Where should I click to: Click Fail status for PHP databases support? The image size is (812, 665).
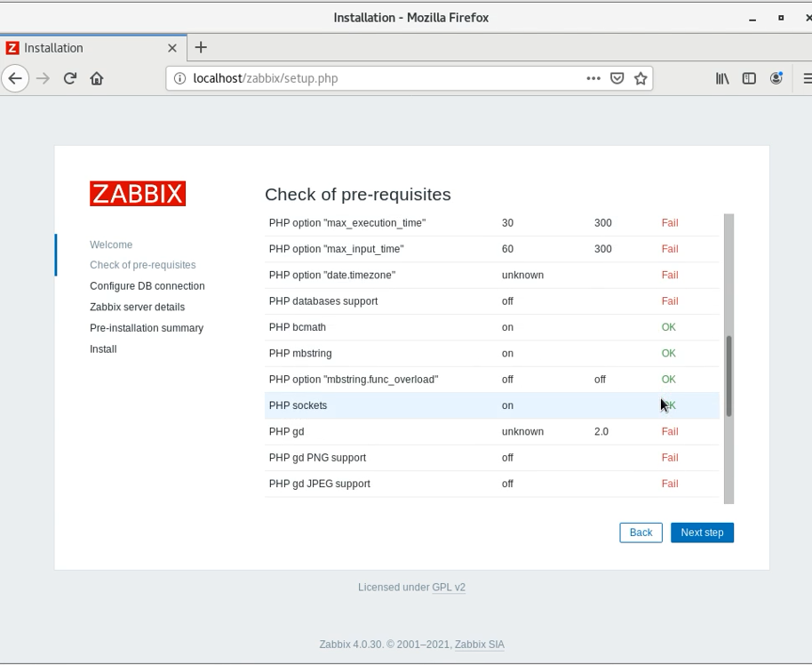coord(670,301)
